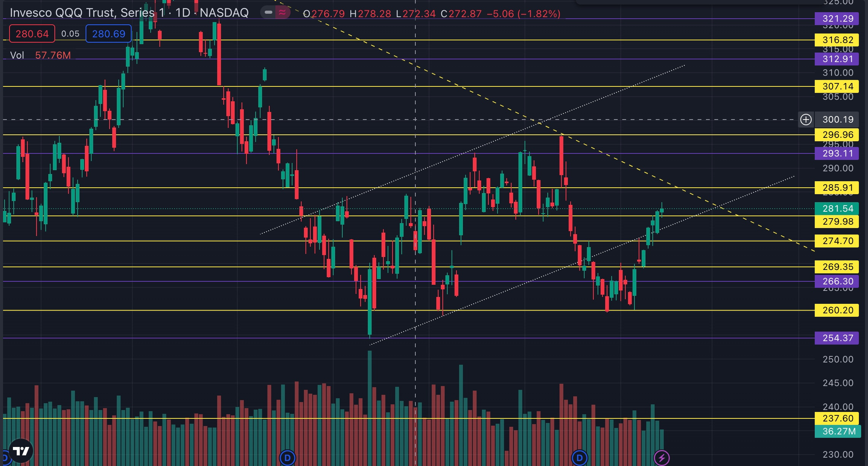Image resolution: width=868 pixels, height=466 pixels.
Task: Select the yellow 285.91 level label
Action: tap(837, 188)
